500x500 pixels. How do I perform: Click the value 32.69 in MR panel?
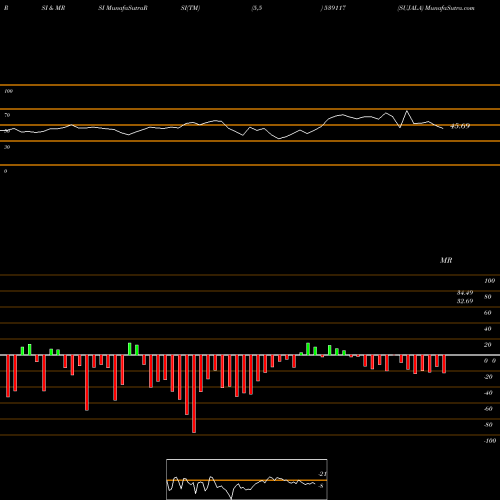[465, 301]
